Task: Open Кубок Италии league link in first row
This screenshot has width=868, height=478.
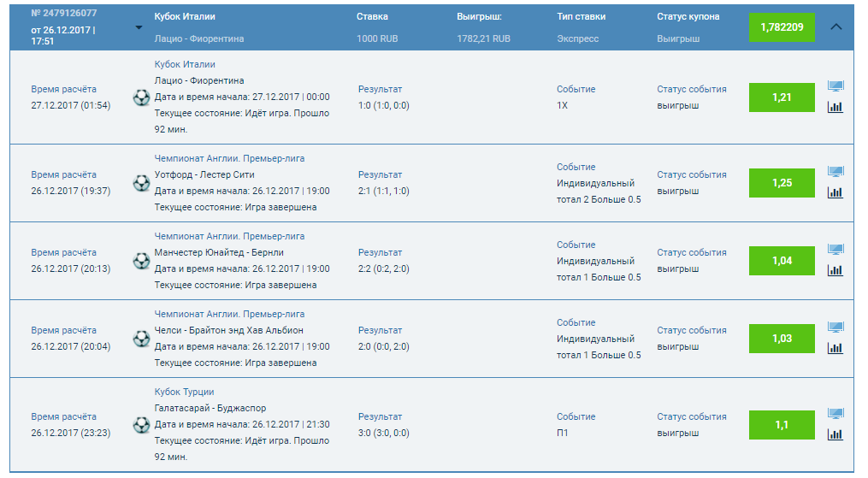Action: pos(185,64)
